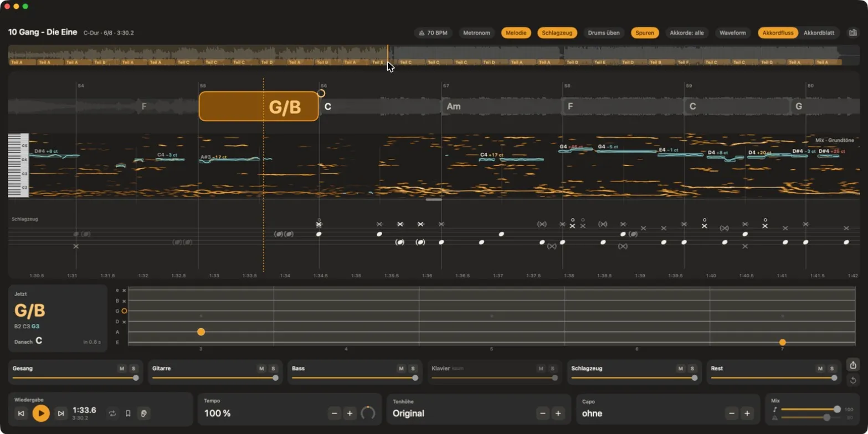868x434 pixels.
Task: Start playback with the orange play button
Action: pos(41,413)
